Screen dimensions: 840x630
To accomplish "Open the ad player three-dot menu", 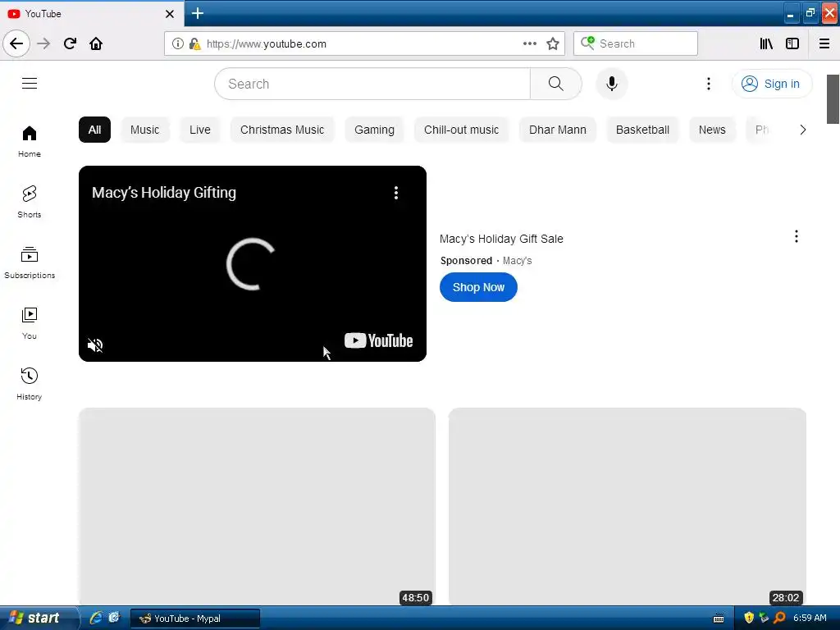I will click(396, 193).
